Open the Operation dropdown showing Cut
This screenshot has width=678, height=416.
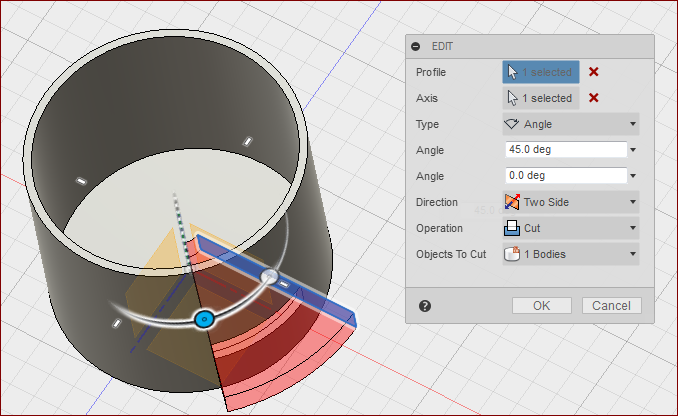pyautogui.click(x=571, y=228)
